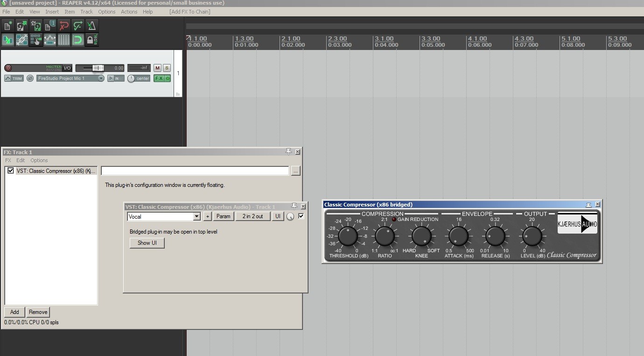The image size is (644, 356).
Task: Toggle snap (magnet) toolbar icon
Action: point(78,40)
